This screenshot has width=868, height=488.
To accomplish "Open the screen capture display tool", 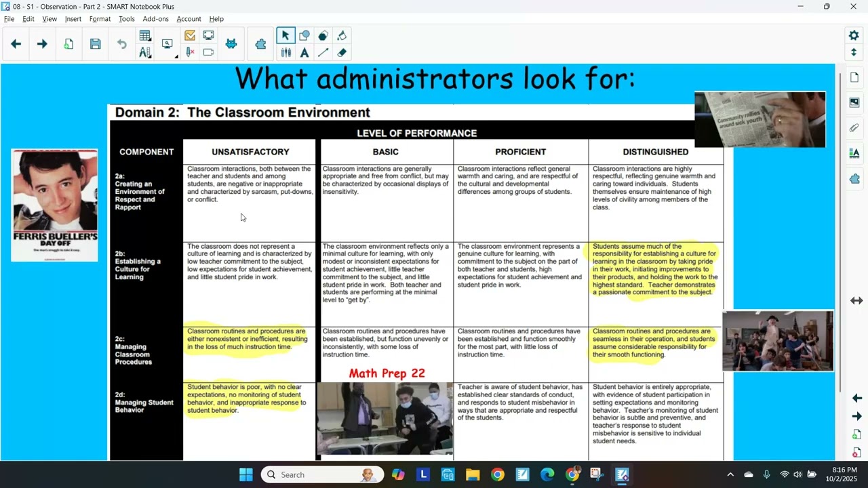I will pyautogui.click(x=167, y=44).
